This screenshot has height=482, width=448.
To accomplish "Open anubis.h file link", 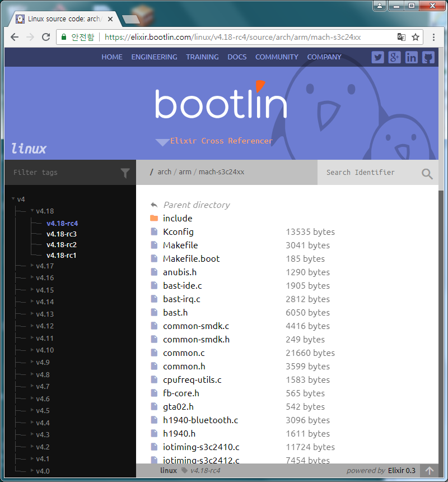I will click(x=180, y=272).
